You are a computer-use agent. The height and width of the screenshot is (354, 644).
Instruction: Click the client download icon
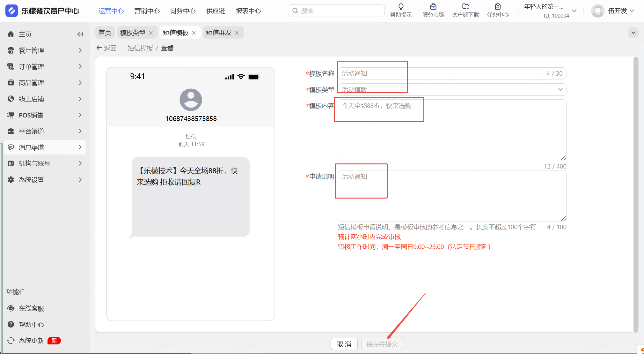coord(465,7)
